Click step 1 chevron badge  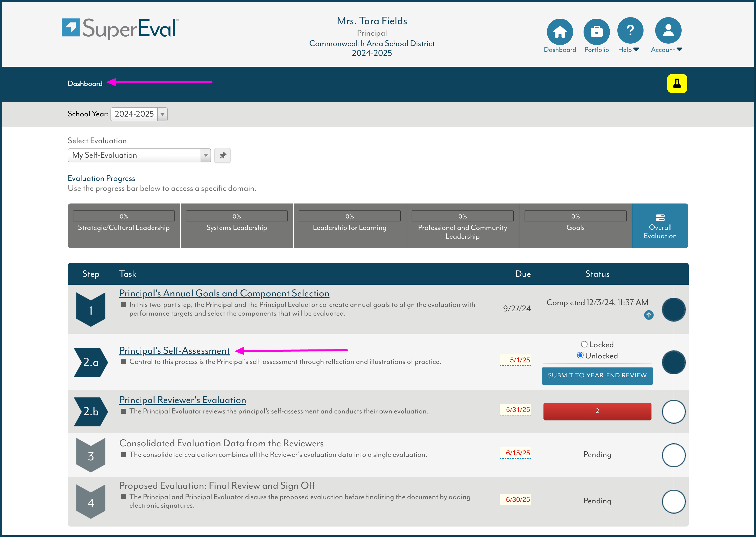[91, 310]
